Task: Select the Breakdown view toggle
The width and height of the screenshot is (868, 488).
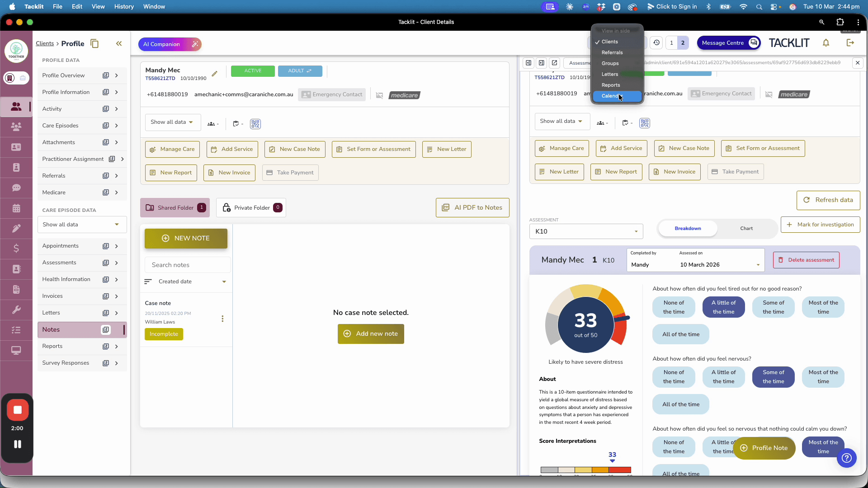Action: coord(688,229)
